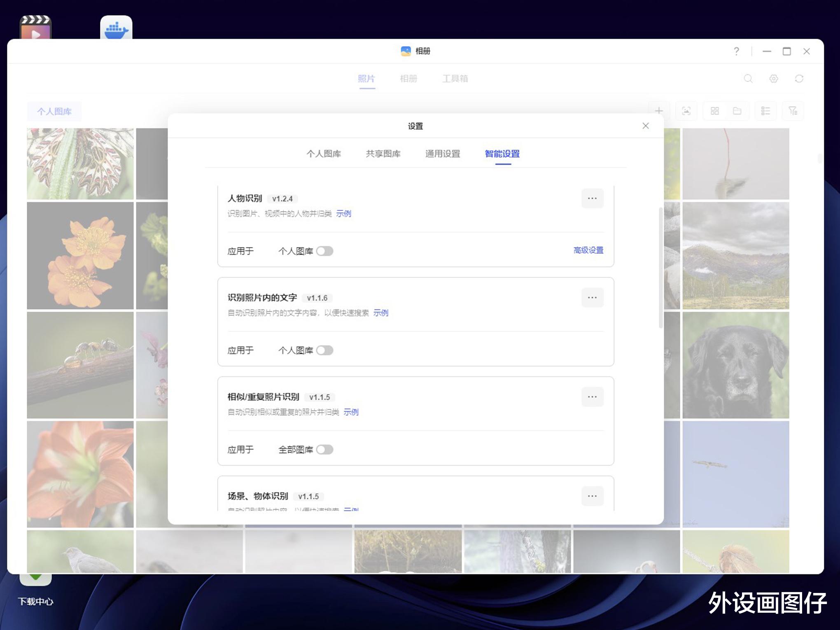Image resolution: width=840 pixels, height=630 pixels.
Task: Click the grid view icon
Action: pos(715,111)
